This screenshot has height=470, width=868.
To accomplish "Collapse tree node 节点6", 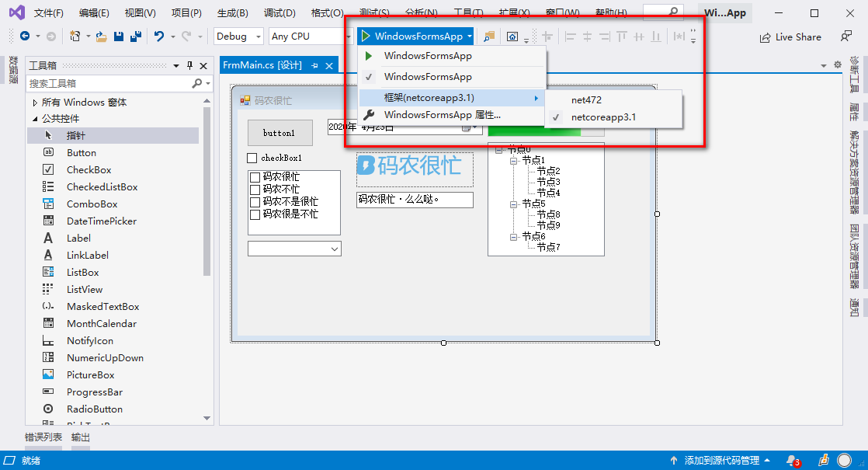I will tap(514, 237).
